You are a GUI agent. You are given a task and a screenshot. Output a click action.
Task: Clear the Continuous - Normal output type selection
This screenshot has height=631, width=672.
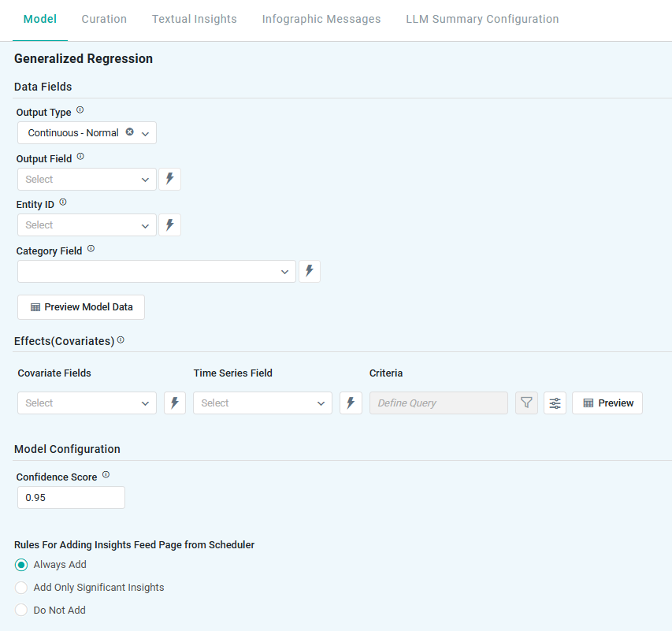pyautogui.click(x=130, y=132)
